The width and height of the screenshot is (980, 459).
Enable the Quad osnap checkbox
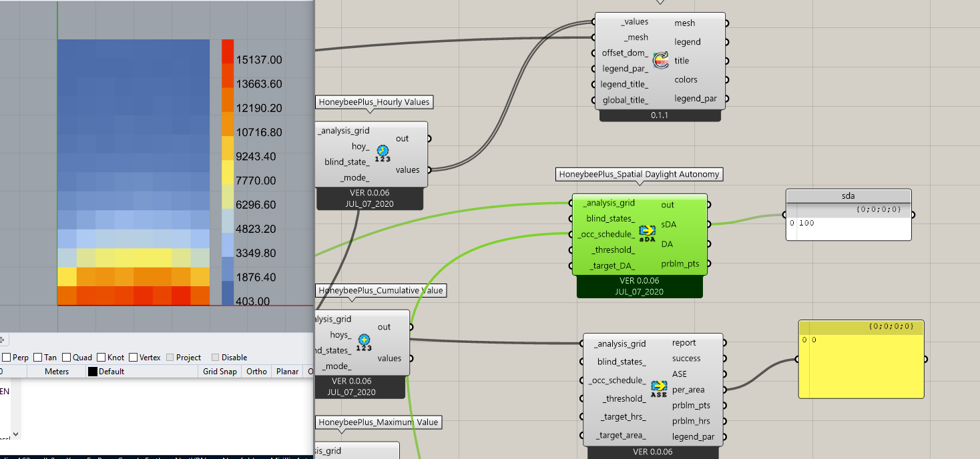click(x=66, y=358)
